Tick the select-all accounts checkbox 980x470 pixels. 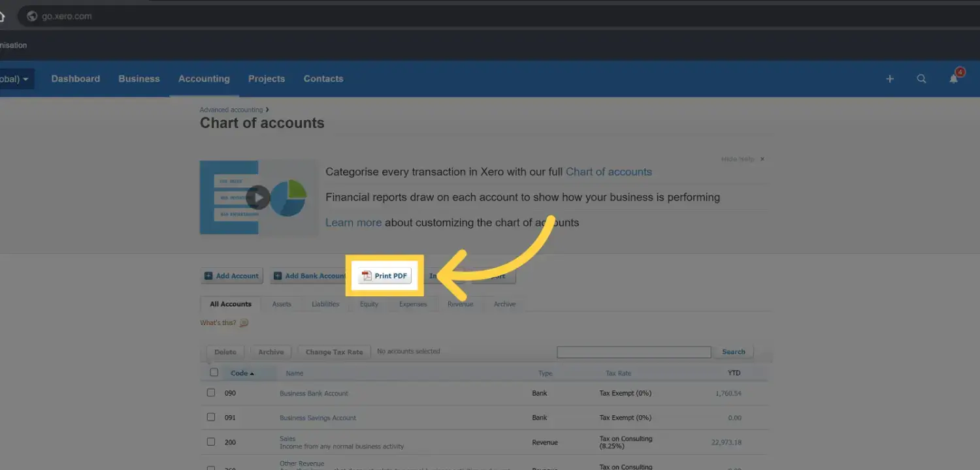click(214, 373)
